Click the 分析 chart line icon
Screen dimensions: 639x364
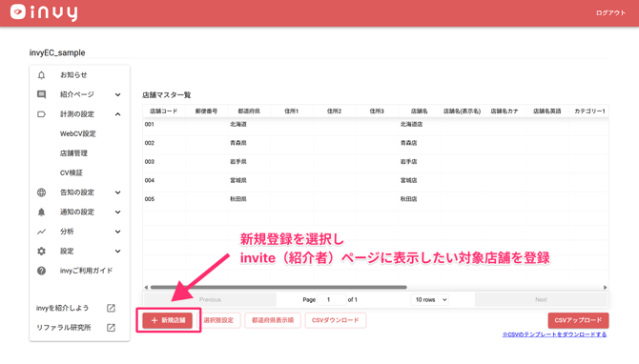41,232
